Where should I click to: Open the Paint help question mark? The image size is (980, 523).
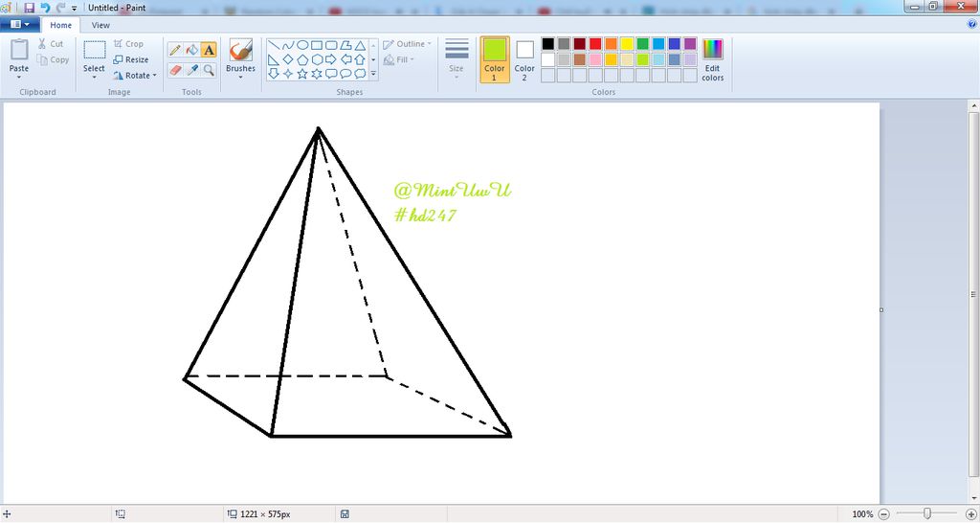[x=971, y=24]
